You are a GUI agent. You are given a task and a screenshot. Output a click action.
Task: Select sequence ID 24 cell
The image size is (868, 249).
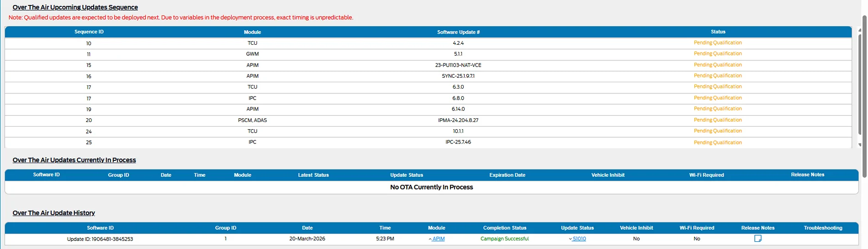pyautogui.click(x=89, y=132)
